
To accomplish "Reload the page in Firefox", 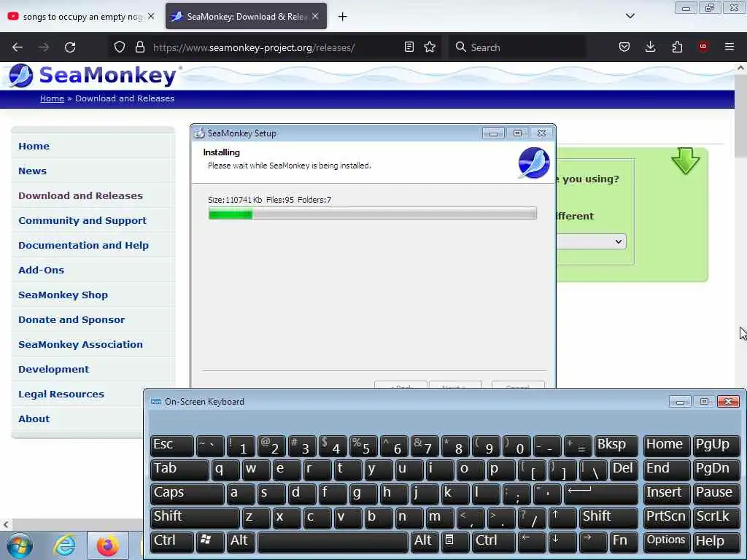I will point(70,47).
